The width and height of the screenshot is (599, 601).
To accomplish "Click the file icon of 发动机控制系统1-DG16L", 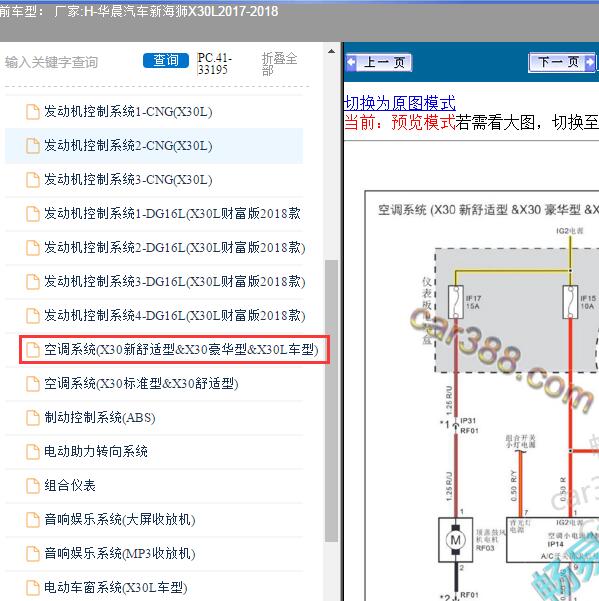I will coord(33,214).
